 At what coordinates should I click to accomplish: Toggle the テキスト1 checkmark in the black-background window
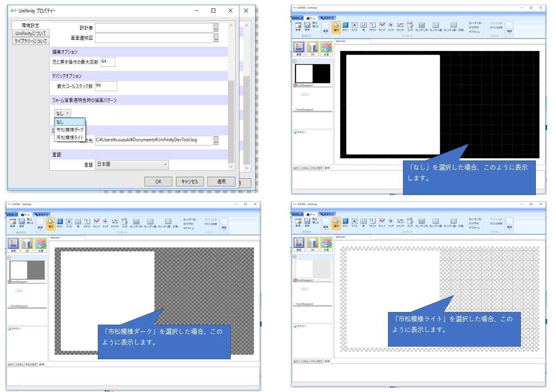(295, 132)
